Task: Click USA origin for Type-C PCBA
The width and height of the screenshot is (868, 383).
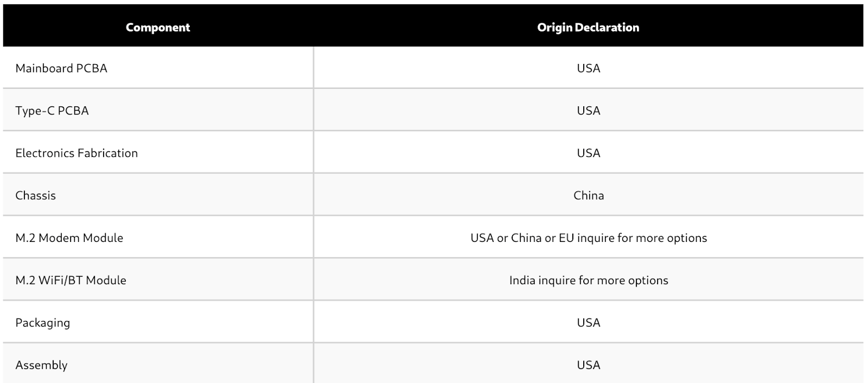Action: pyautogui.click(x=589, y=111)
